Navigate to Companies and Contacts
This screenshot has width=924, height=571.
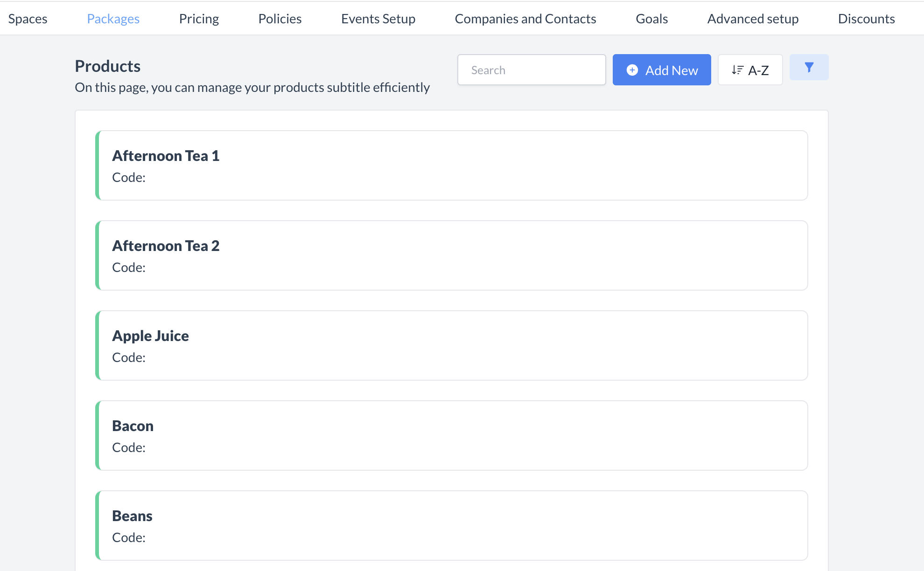tap(525, 19)
